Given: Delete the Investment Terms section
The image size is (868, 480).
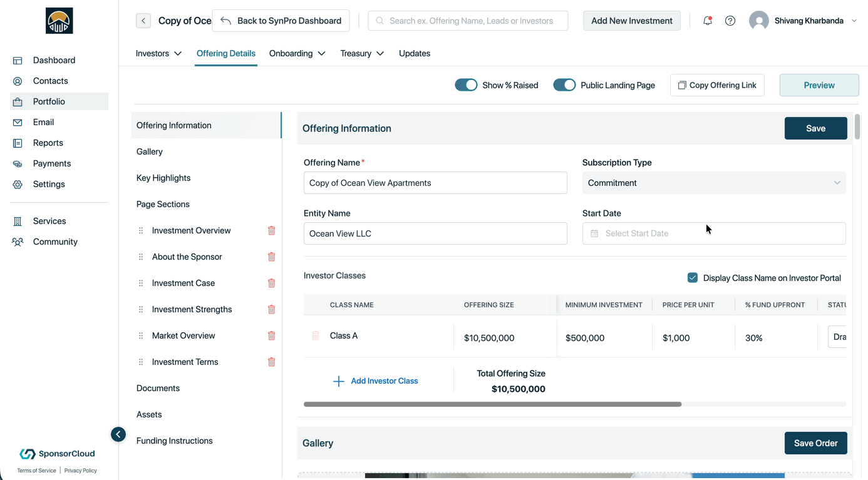Looking at the screenshot, I should tap(272, 362).
